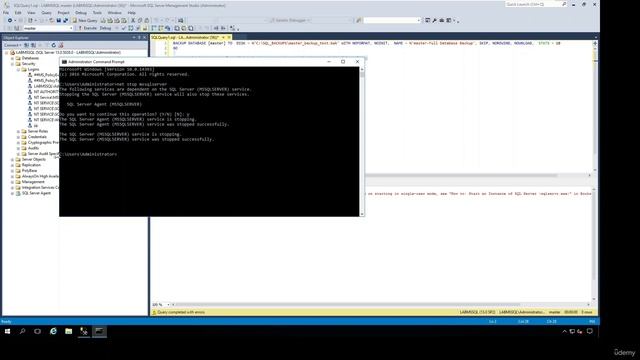The width and height of the screenshot is (640, 360).
Task: Select the Integration Services Catalogs folder
Action: [x=40, y=187]
